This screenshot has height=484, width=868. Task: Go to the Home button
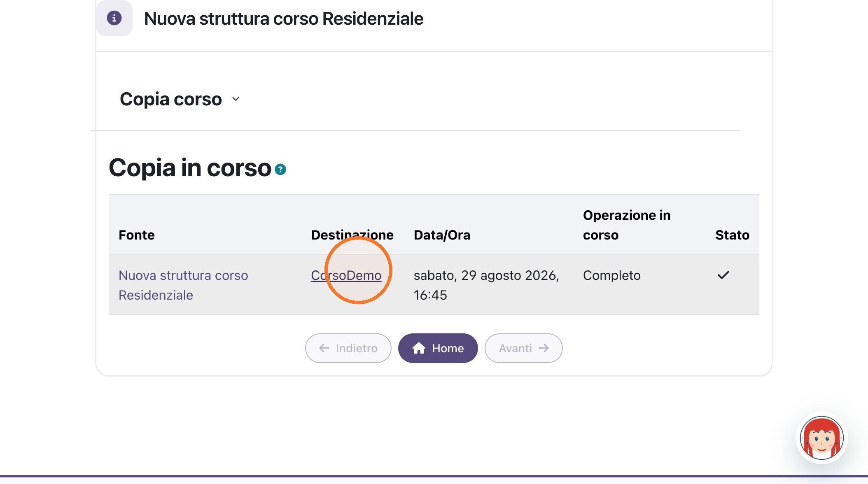point(438,348)
